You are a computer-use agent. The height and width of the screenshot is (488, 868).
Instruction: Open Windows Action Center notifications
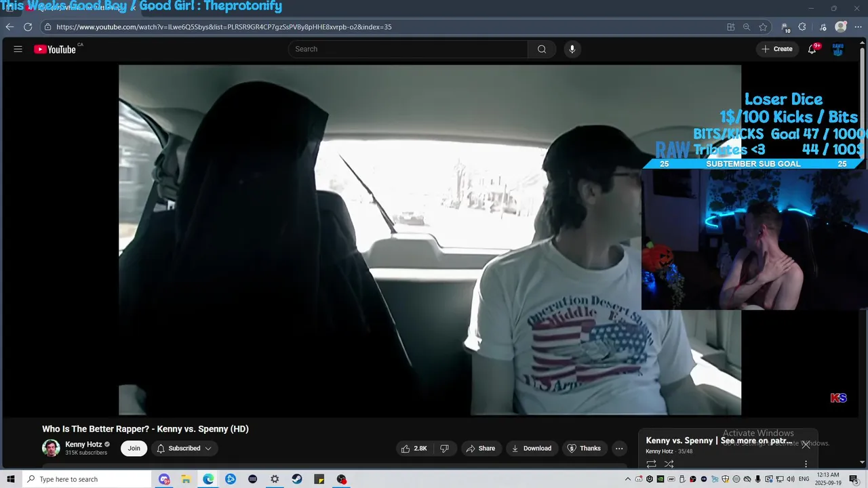point(854,479)
